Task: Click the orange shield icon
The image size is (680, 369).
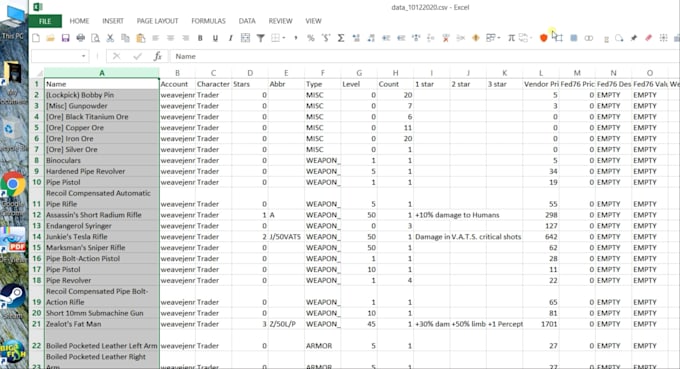Action: pos(543,38)
